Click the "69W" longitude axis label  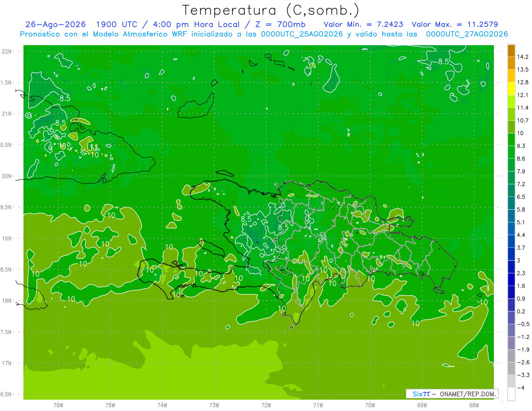click(422, 405)
